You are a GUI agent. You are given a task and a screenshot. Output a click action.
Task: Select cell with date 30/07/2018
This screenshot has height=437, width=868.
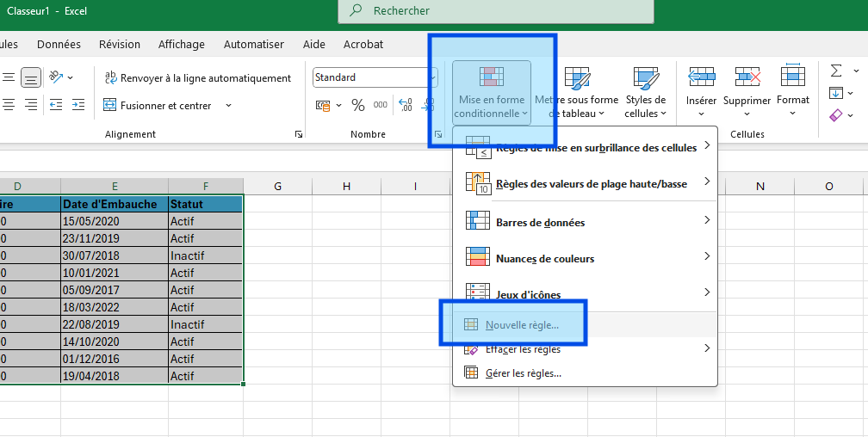pos(115,255)
